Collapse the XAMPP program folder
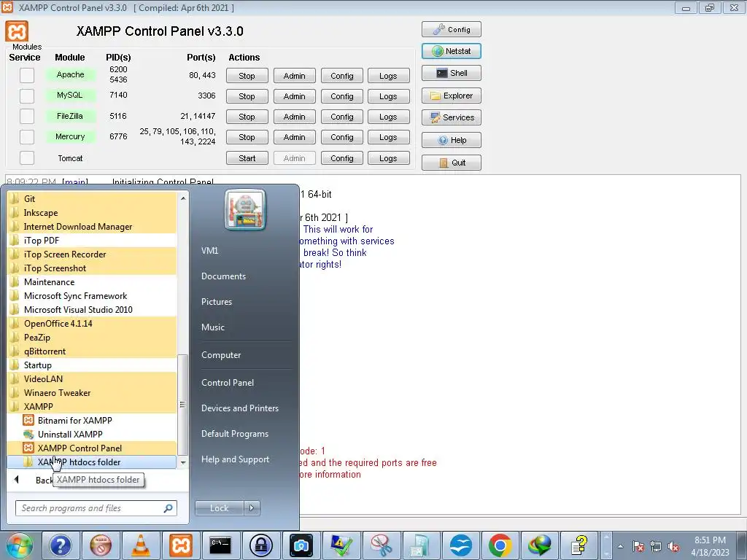This screenshot has height=560, width=747. tap(92, 407)
